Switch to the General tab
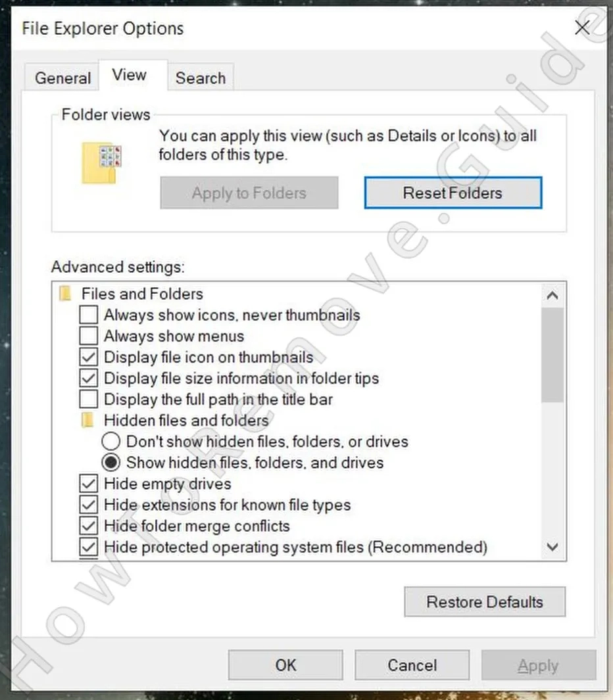Viewport: 613px width, 700px height. [62, 78]
